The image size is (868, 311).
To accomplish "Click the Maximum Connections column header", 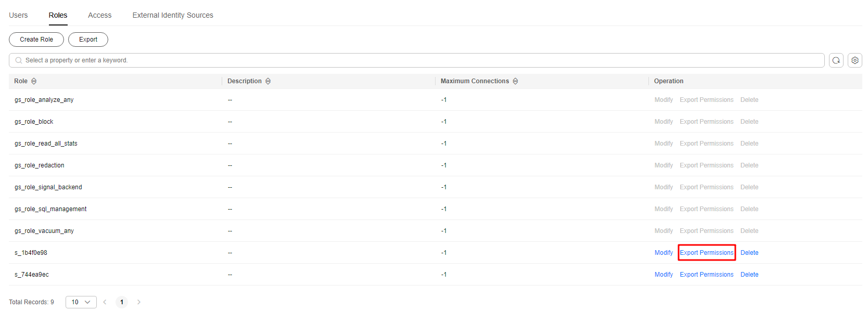I will (475, 81).
